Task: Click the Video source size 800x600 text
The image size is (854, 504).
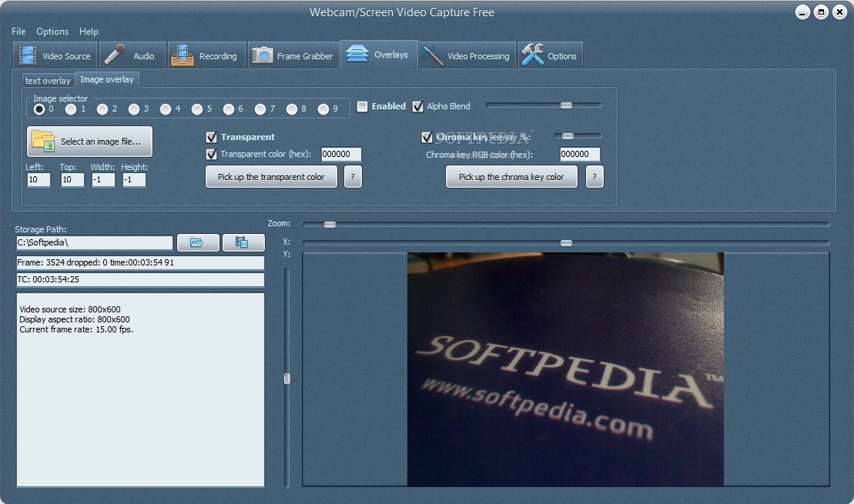Action: (x=70, y=309)
